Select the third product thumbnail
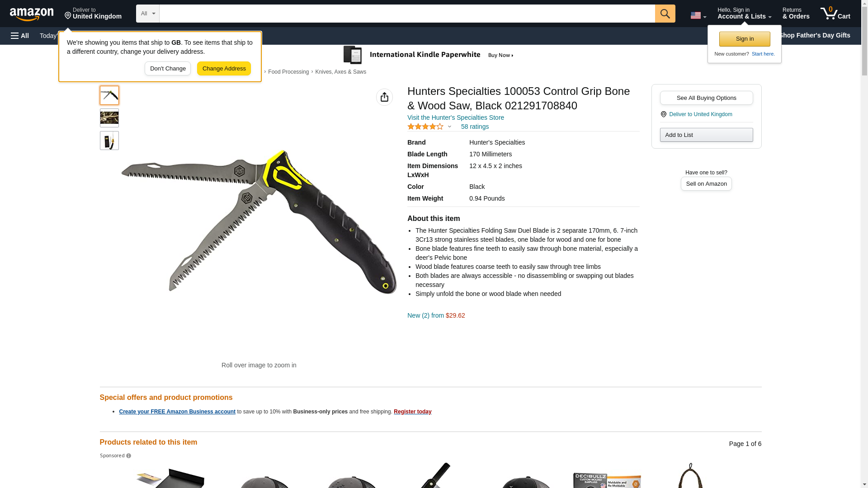This screenshot has width=868, height=488. tap(109, 141)
